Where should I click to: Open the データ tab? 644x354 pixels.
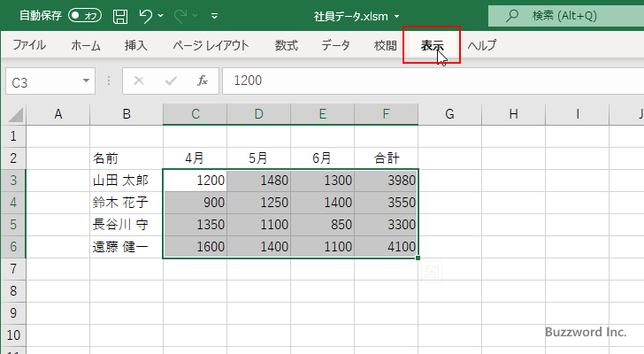(x=335, y=45)
